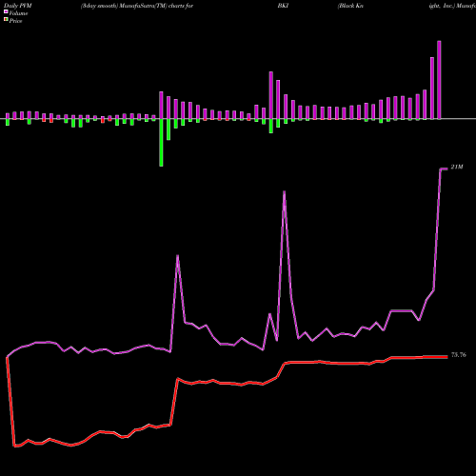Click the longest green bar below the baseline
The image size is (476, 476).
coord(161,143)
